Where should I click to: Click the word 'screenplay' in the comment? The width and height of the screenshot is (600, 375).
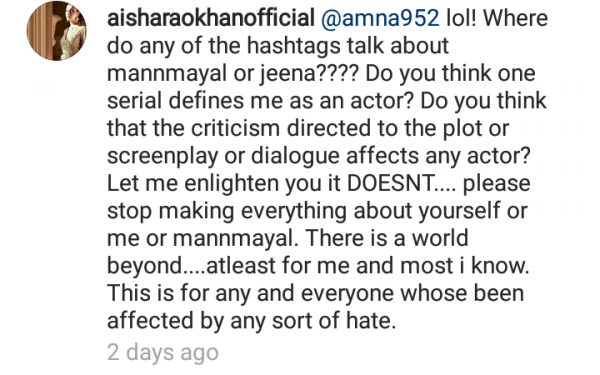pos(162,156)
